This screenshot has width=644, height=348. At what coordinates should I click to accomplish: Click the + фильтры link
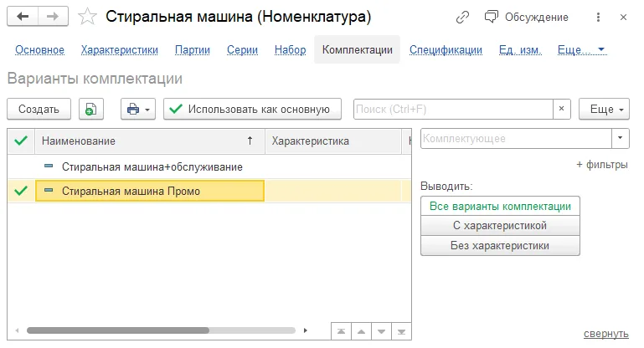(x=602, y=165)
